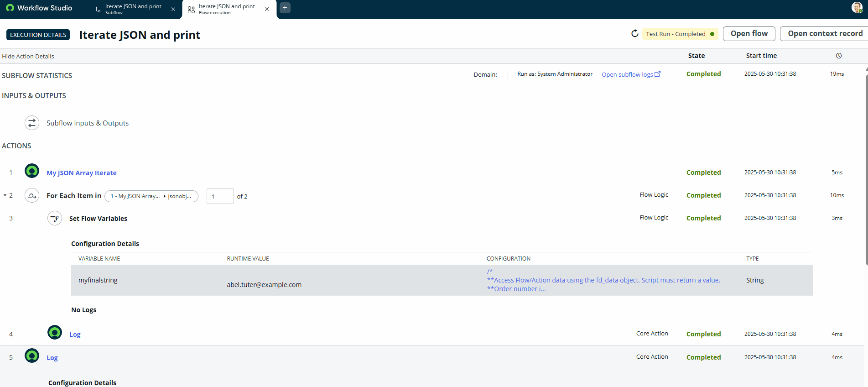Collapse the For Each step 2 arrow
The image size is (868, 387).
click(x=5, y=195)
